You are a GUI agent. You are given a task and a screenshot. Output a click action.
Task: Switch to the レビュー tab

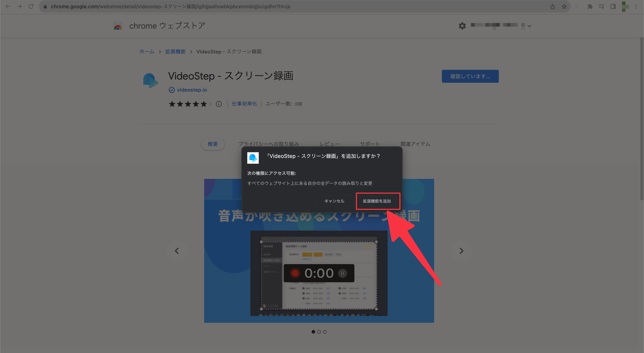[329, 144]
